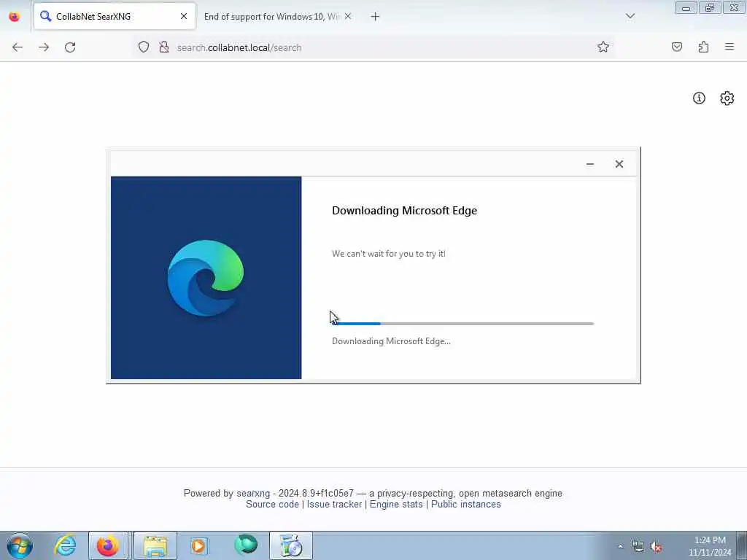Close the CollabNet SearXNG tab
Screen dimensions: 747x560
click(x=183, y=16)
